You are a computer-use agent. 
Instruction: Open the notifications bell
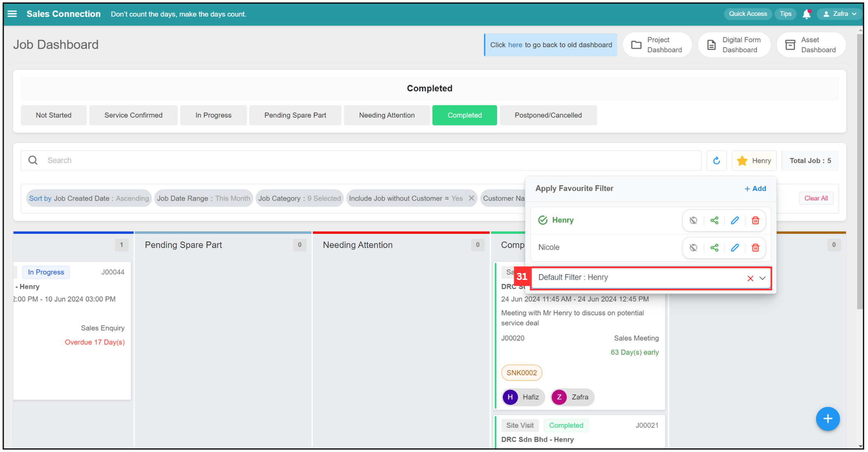pos(807,14)
